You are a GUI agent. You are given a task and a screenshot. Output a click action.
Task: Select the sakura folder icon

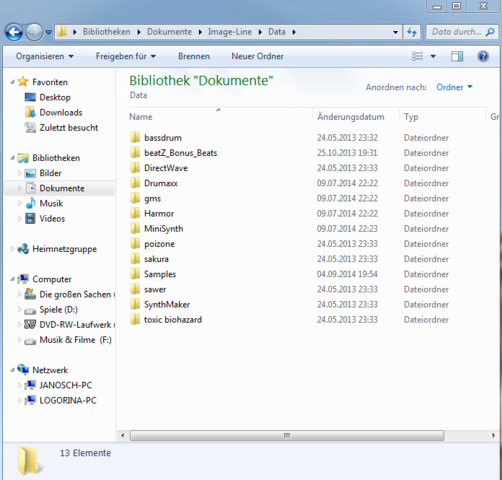tap(135, 259)
